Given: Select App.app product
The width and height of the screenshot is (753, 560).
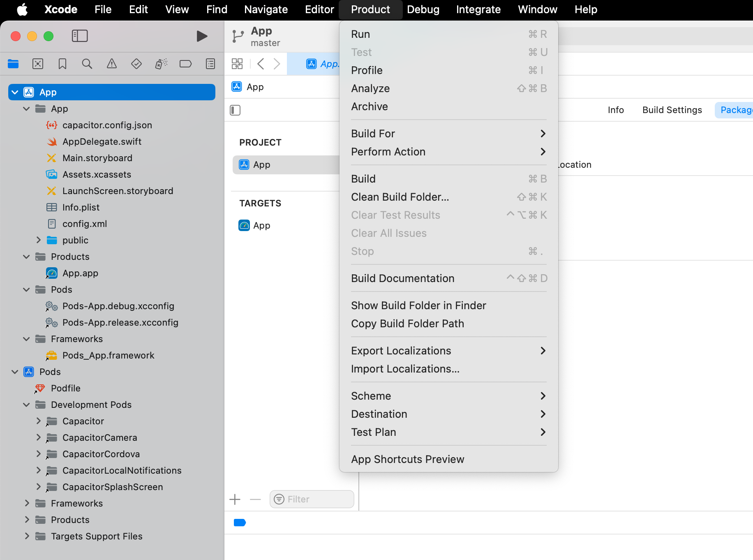Looking at the screenshot, I should pyautogui.click(x=81, y=273).
